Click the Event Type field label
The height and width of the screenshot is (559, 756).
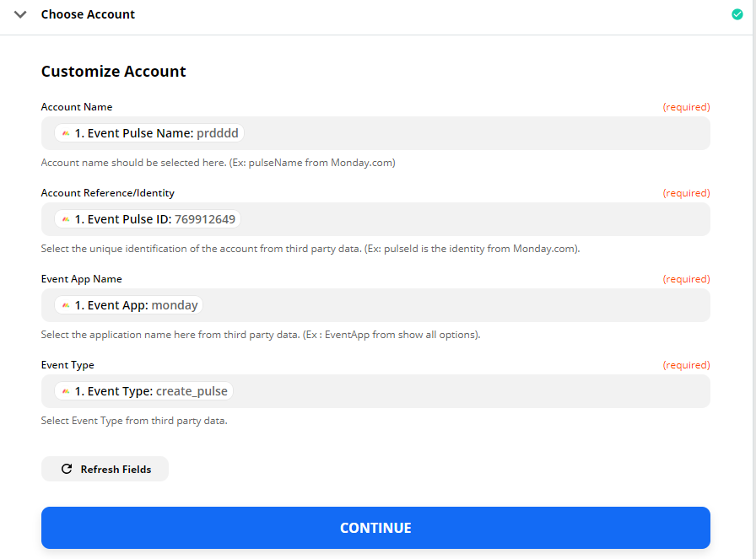point(67,365)
